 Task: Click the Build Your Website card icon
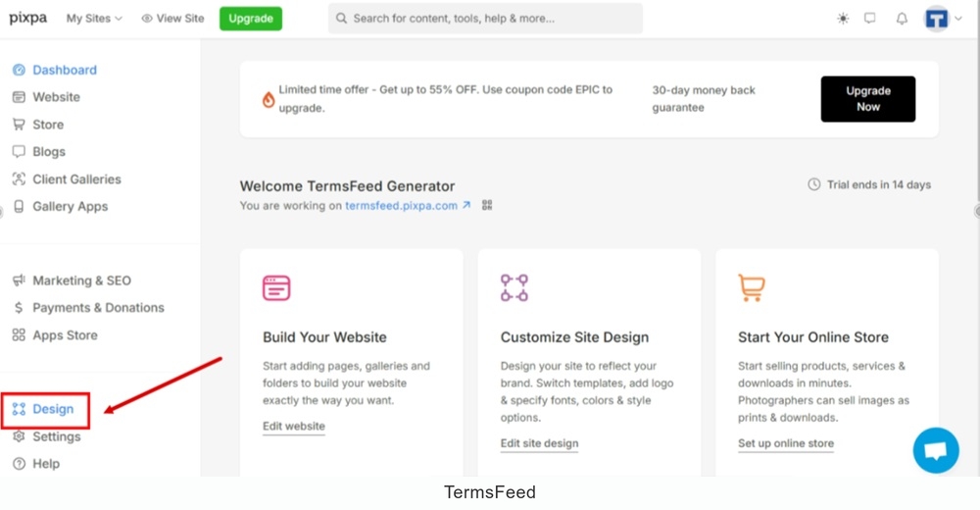pyautogui.click(x=276, y=287)
